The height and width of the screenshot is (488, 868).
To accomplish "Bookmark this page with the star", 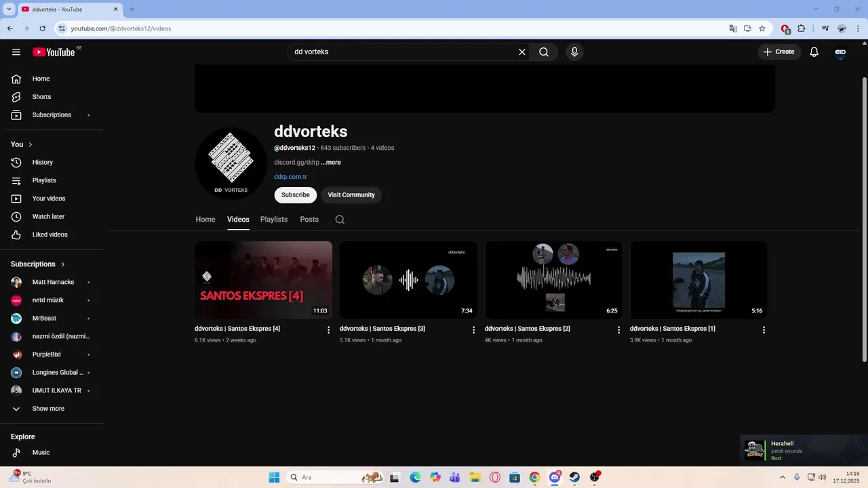I will [x=762, y=28].
